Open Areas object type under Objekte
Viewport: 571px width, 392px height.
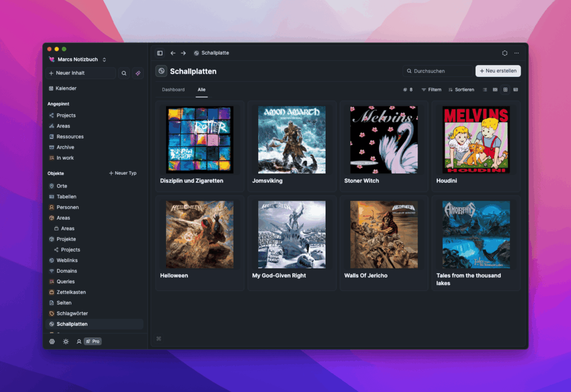click(94, 218)
